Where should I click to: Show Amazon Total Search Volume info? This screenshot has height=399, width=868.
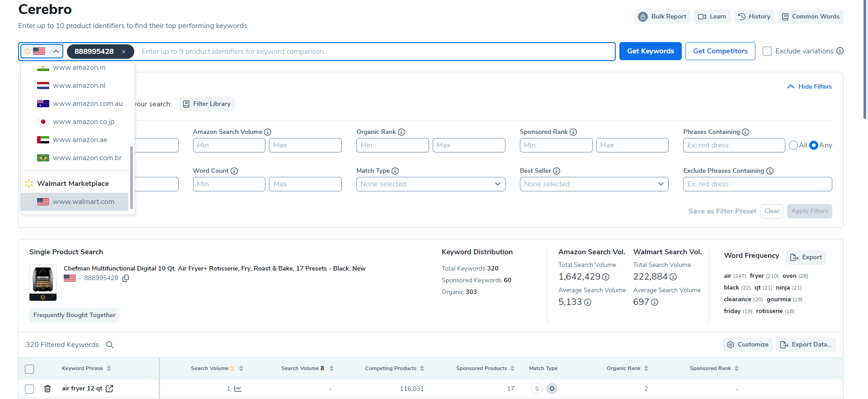pyautogui.click(x=606, y=277)
